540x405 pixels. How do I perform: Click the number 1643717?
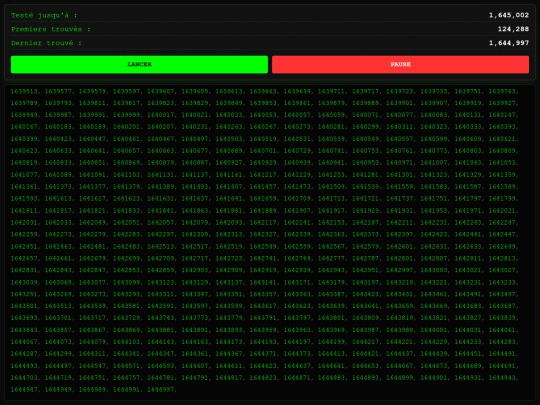(x=92, y=318)
